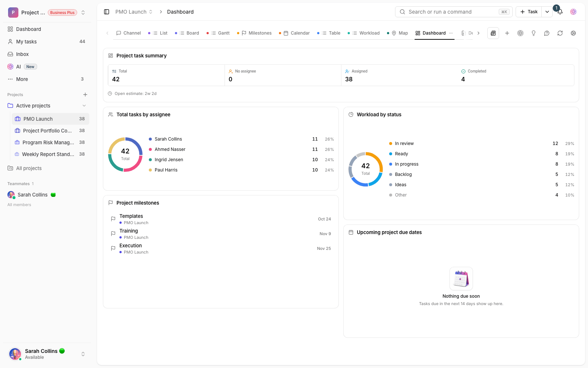
Task: Open notifications bell icon
Action: coord(560,12)
